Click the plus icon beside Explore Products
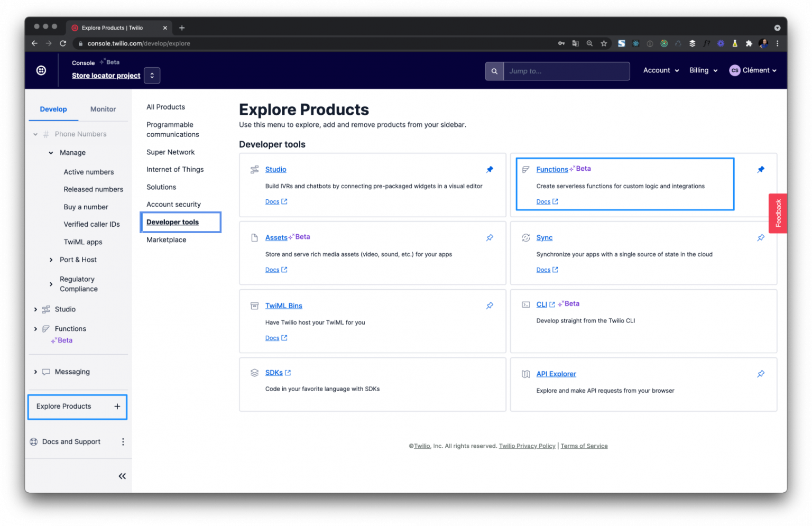Screen dimensions: 812x526 117,407
